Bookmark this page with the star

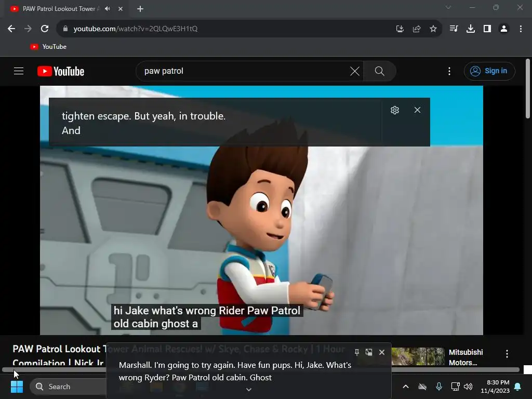pos(433,29)
